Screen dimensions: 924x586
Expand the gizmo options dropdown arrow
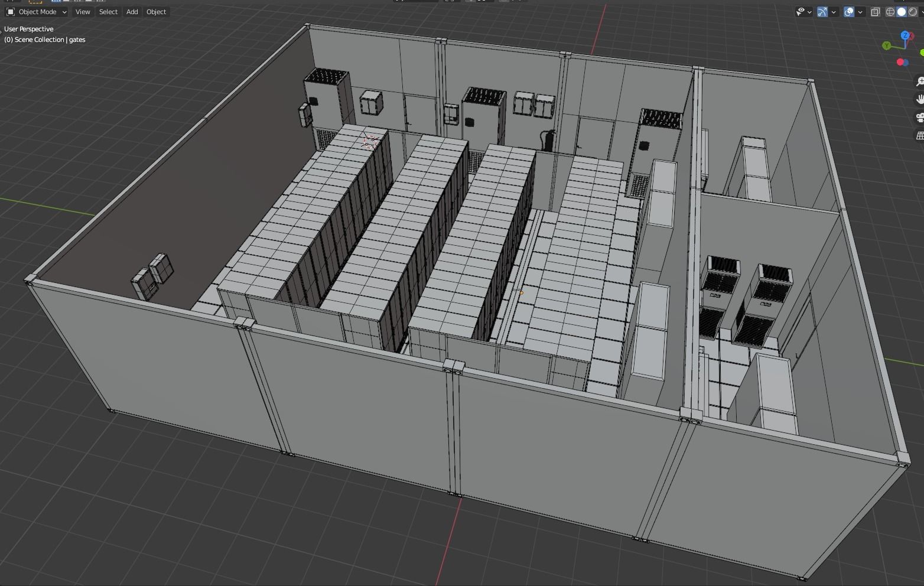pos(834,12)
